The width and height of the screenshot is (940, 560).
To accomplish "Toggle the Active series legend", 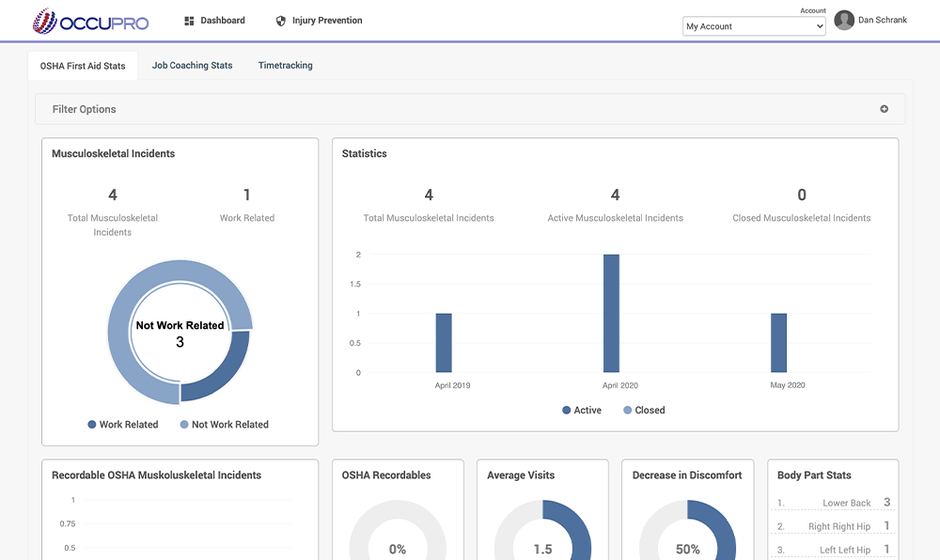I will point(582,411).
